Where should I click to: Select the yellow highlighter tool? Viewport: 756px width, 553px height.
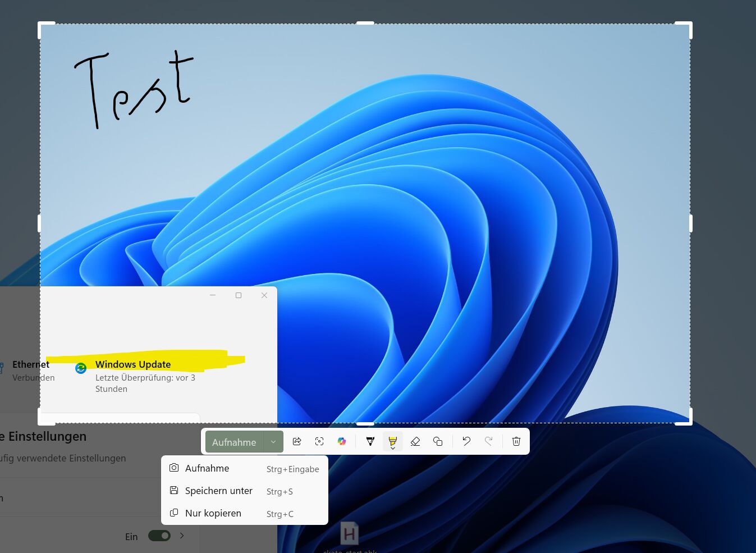click(393, 442)
